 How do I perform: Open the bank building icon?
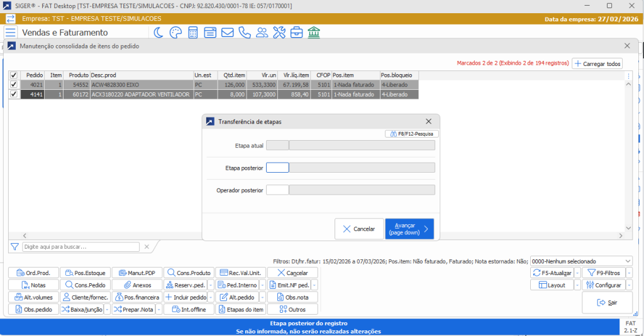click(x=313, y=33)
